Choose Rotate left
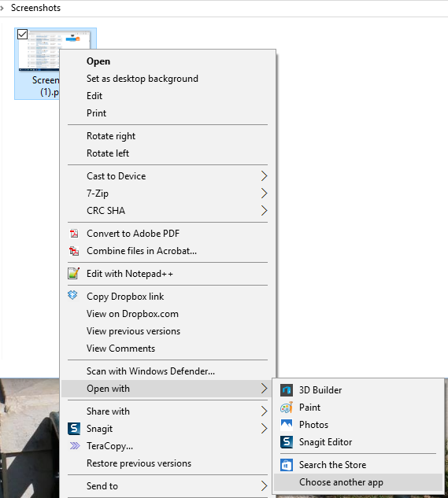Image resolution: width=448 pixels, height=498 pixels. point(168,153)
